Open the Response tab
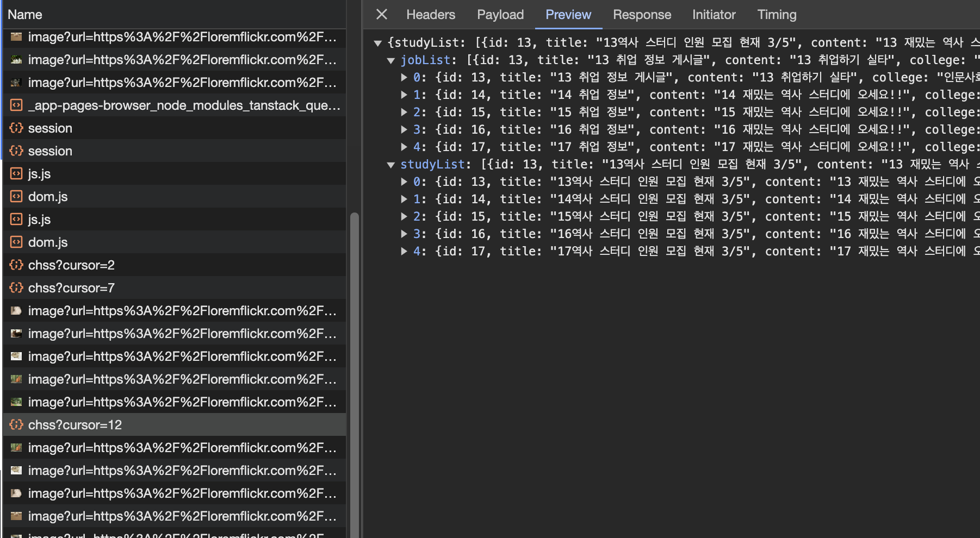 [x=642, y=15]
